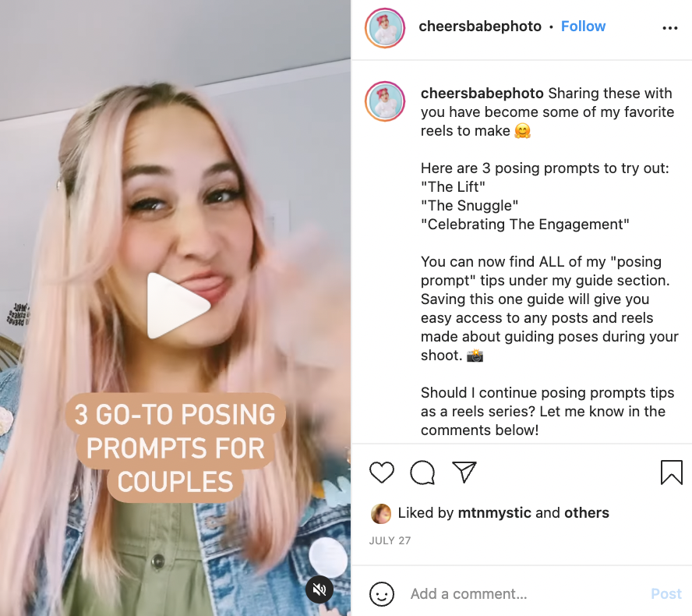Open the three-dot more options menu

tap(670, 28)
